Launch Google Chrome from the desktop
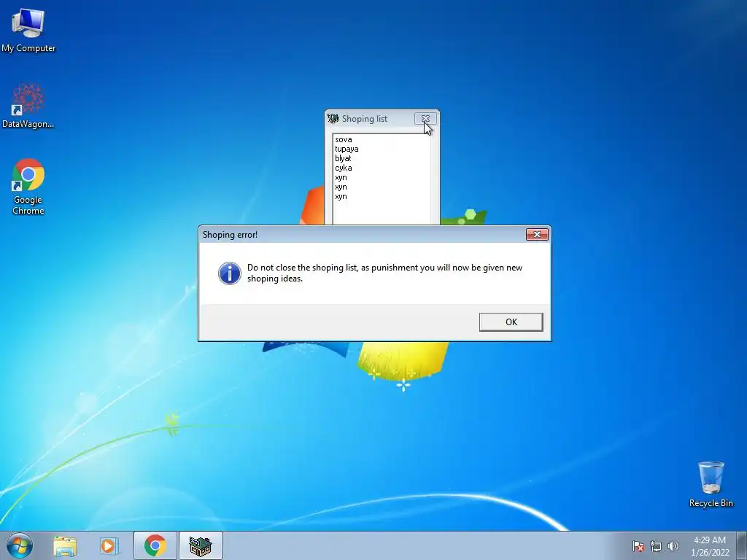 [28, 187]
